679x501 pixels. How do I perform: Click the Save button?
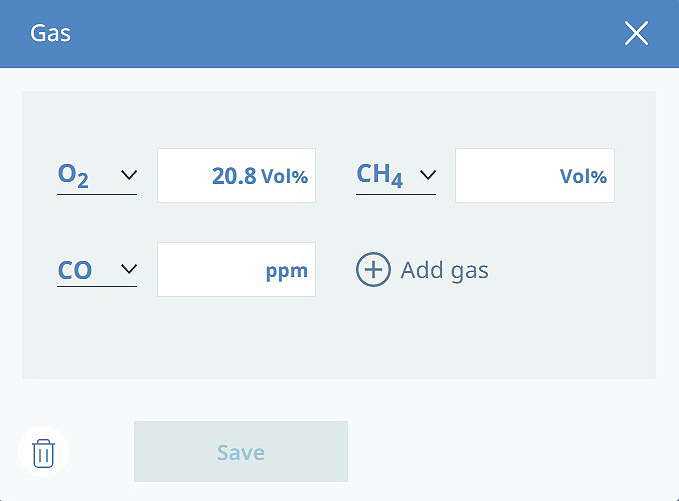tap(241, 451)
